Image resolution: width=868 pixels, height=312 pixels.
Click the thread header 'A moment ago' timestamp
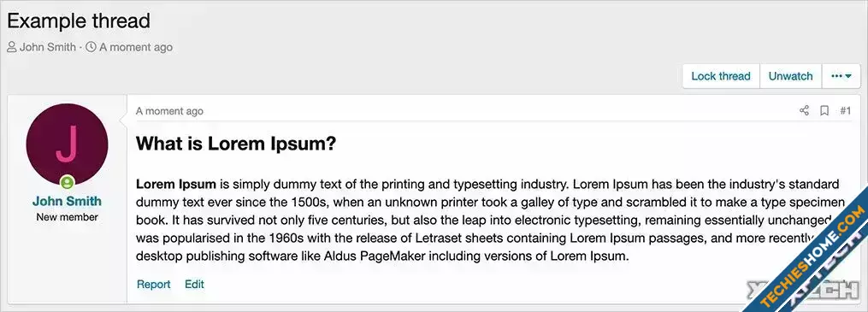click(136, 47)
